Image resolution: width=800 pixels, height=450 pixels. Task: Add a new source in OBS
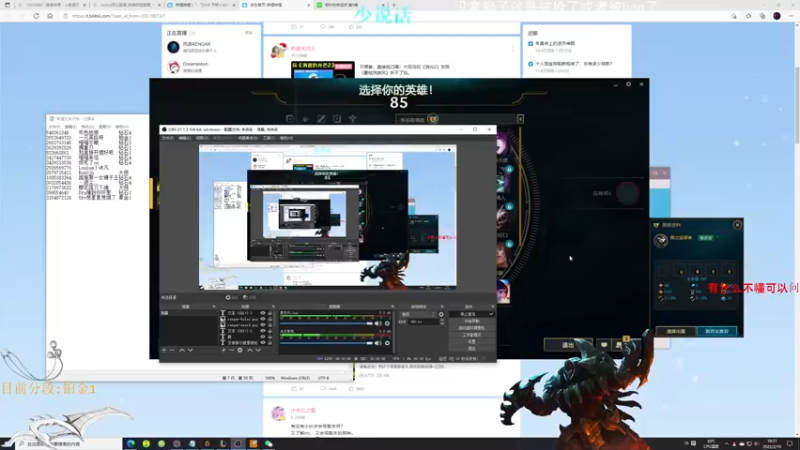point(223,350)
